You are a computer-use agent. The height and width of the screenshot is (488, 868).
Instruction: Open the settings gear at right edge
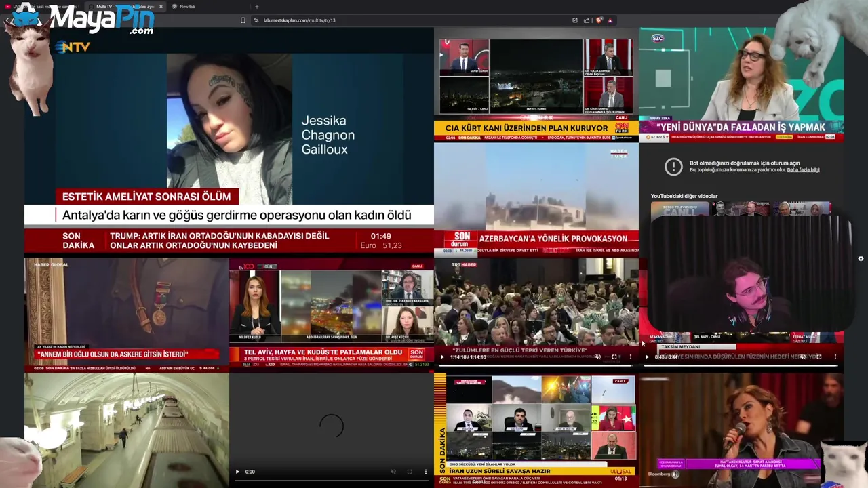coord(861,259)
